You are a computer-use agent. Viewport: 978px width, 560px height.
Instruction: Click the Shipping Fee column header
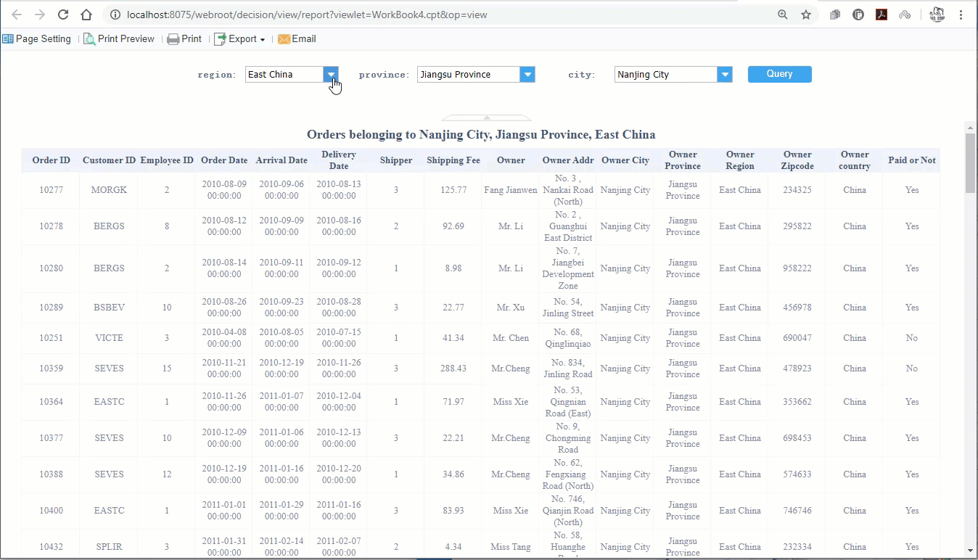pyautogui.click(x=453, y=160)
